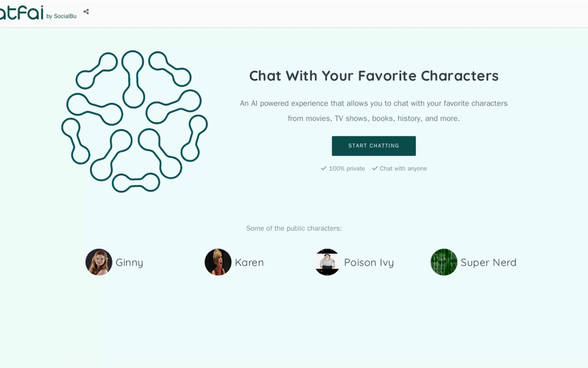Open the "by SocialBu" link
This screenshot has height=368, width=588.
[61, 16]
